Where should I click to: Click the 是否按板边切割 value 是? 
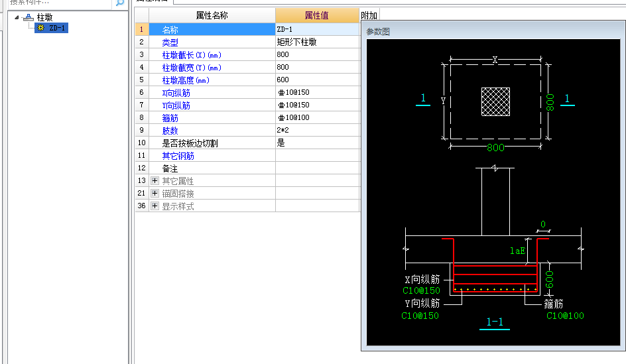click(281, 143)
